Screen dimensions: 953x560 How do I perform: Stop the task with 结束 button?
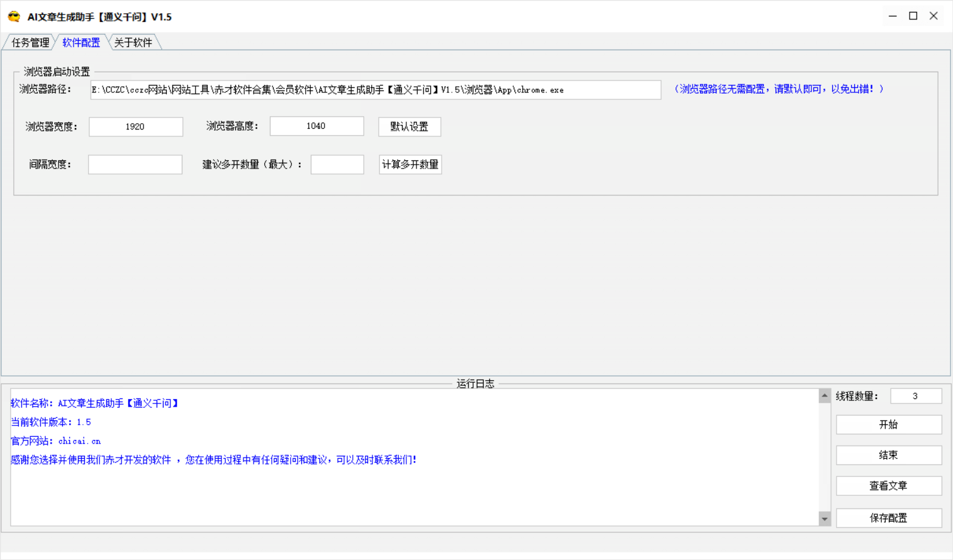pos(889,455)
